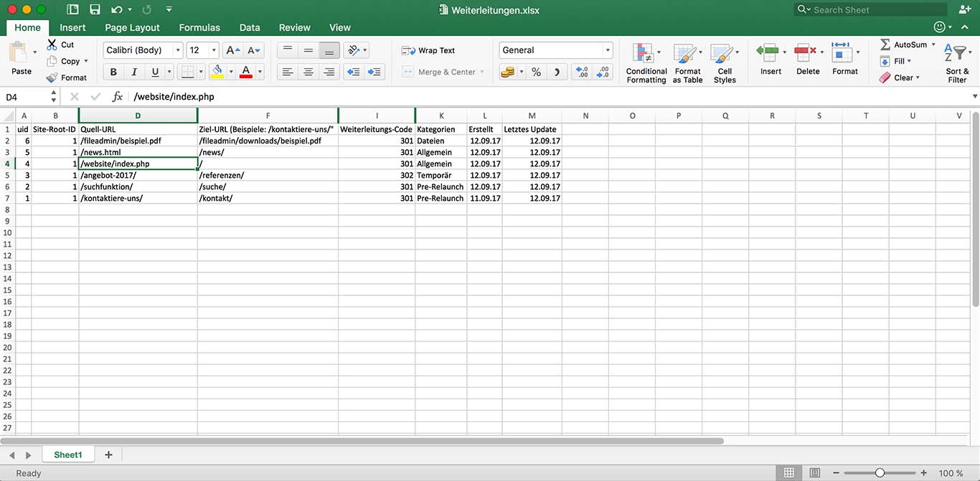The image size is (980, 481).
Task: Select the Sheet1 tab
Action: (68, 454)
